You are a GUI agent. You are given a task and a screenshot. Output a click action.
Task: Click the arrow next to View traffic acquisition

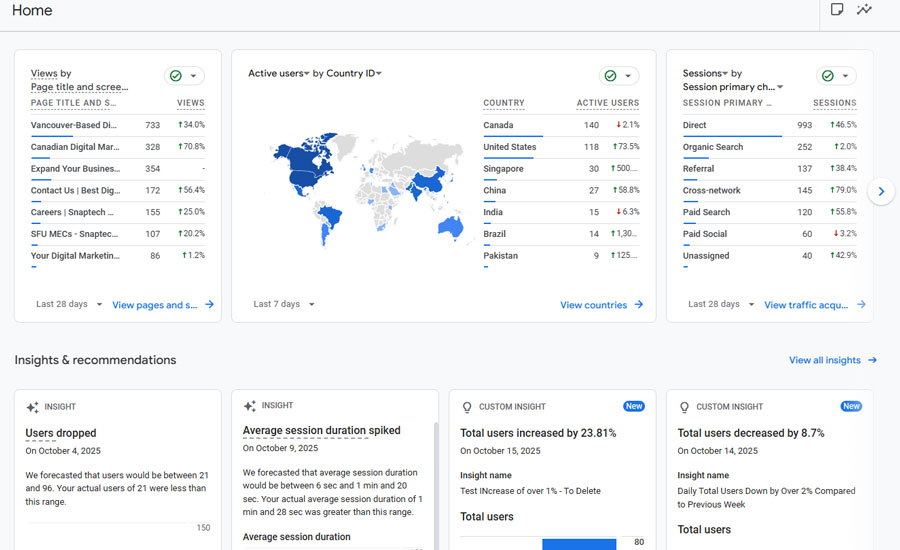pyautogui.click(x=861, y=304)
